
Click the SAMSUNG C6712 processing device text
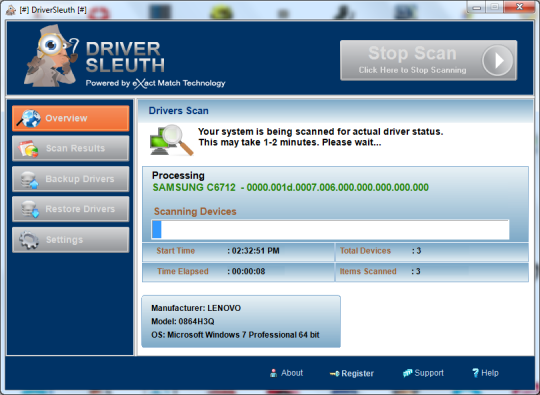click(x=290, y=187)
